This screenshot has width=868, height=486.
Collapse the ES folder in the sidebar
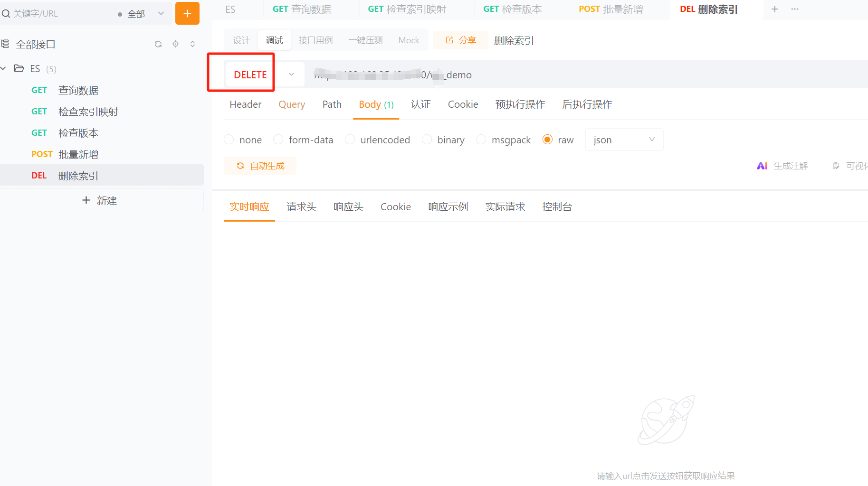[x=4, y=68]
